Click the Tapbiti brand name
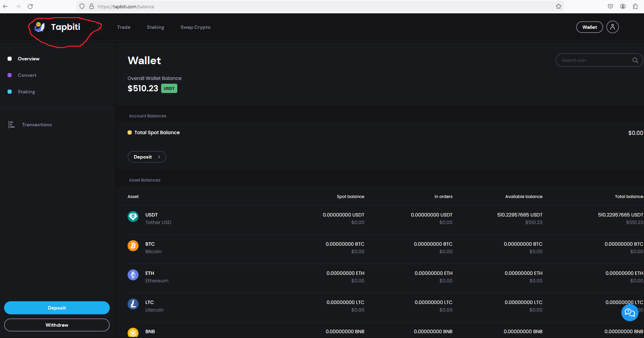The height and width of the screenshot is (338, 644). tap(65, 27)
